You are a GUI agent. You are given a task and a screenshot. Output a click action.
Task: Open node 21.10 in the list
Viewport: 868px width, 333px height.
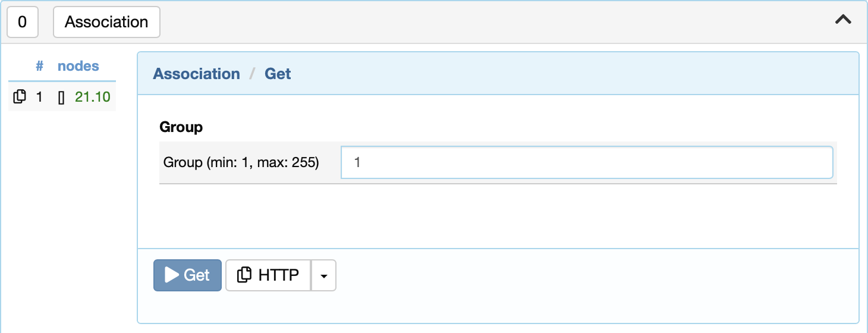93,97
